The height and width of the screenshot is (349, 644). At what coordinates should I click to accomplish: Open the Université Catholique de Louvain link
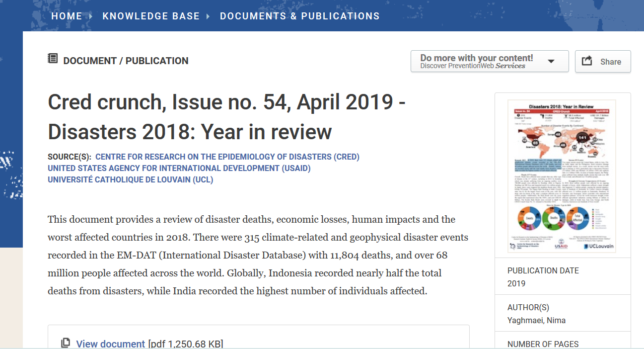point(131,179)
